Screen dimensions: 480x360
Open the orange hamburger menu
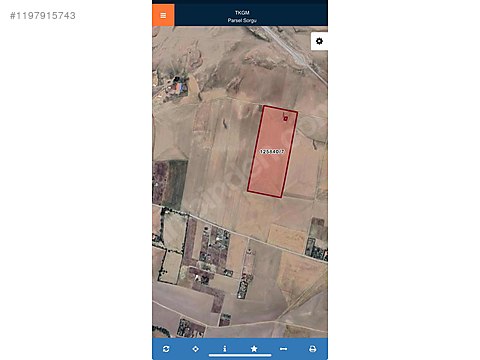click(163, 15)
